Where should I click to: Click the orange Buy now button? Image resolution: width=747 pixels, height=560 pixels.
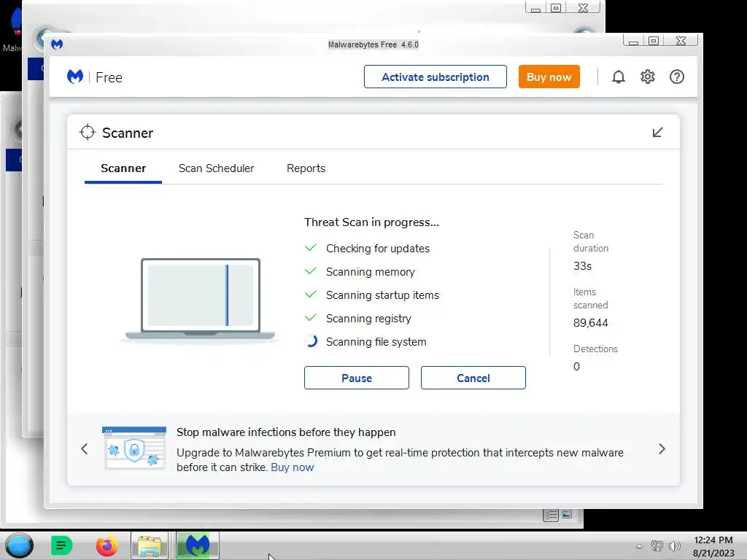(x=549, y=77)
